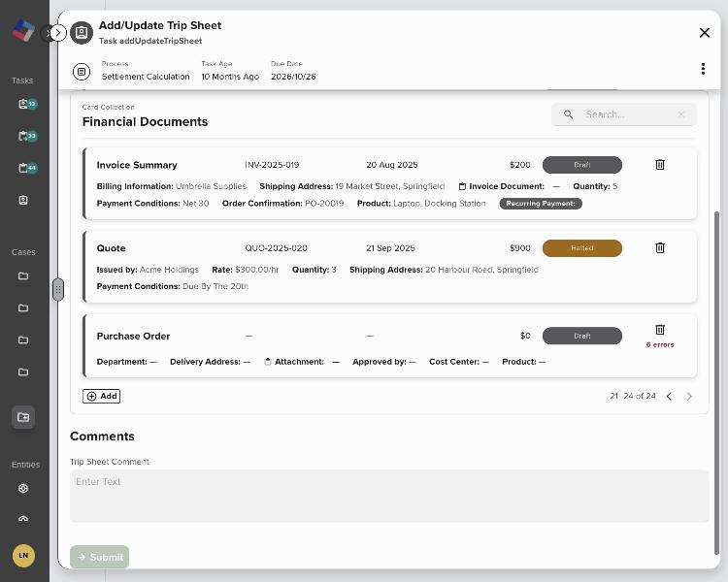
Task: Open the fourth Tasks icon without badge
Action: click(23, 200)
